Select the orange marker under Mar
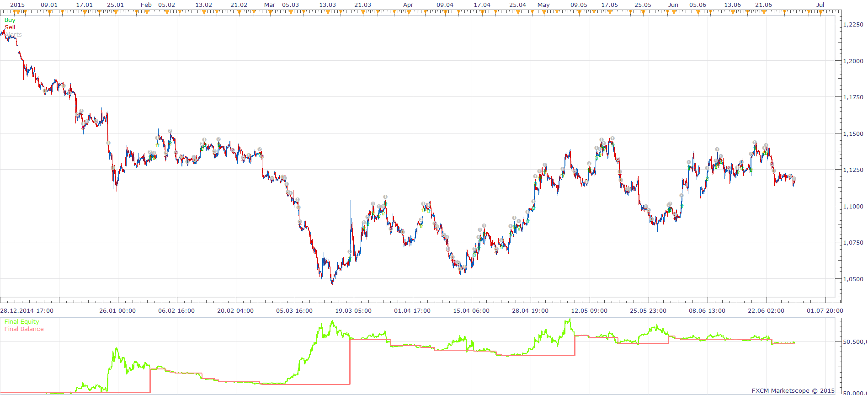Image resolution: width=868 pixels, height=395 pixels. [270, 13]
